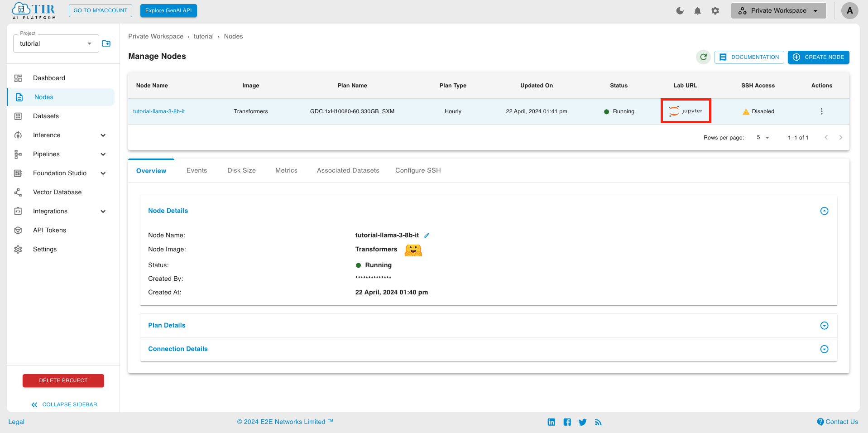Refresh the nodes list

pyautogui.click(x=703, y=57)
